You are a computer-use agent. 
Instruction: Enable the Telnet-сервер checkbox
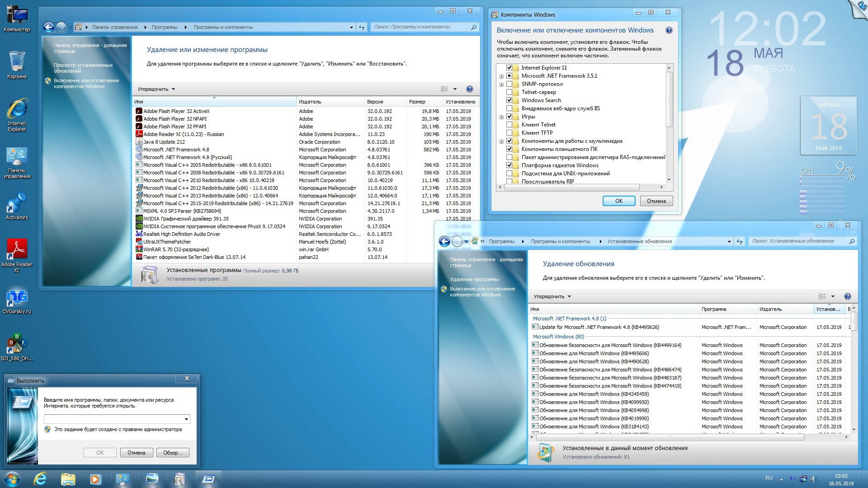[x=509, y=92]
